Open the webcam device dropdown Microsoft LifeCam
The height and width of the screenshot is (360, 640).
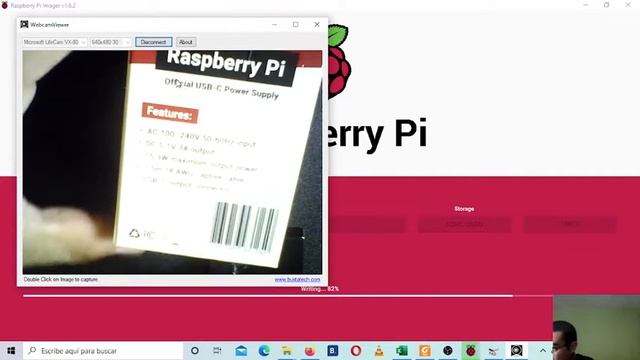click(54, 42)
